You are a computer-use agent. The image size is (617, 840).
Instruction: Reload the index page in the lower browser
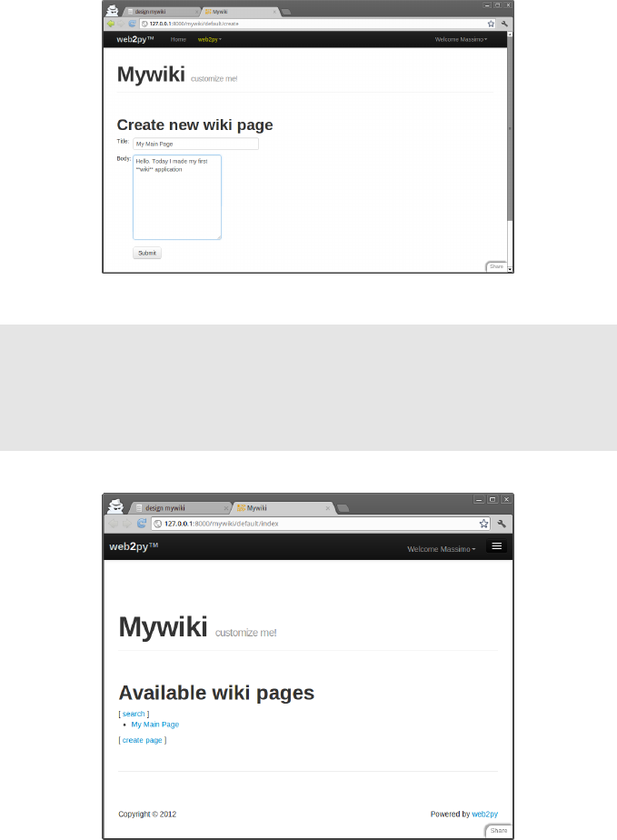click(x=142, y=524)
